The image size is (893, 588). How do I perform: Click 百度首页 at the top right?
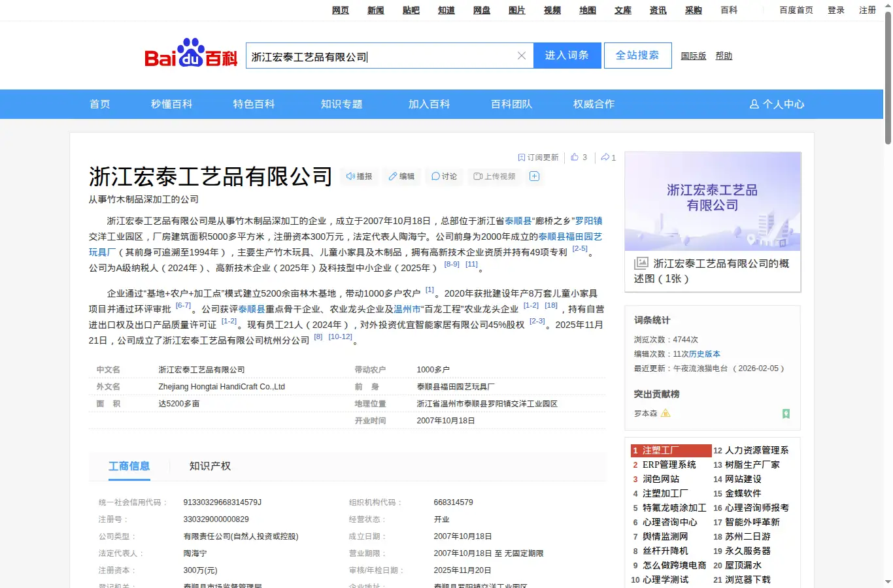(796, 10)
